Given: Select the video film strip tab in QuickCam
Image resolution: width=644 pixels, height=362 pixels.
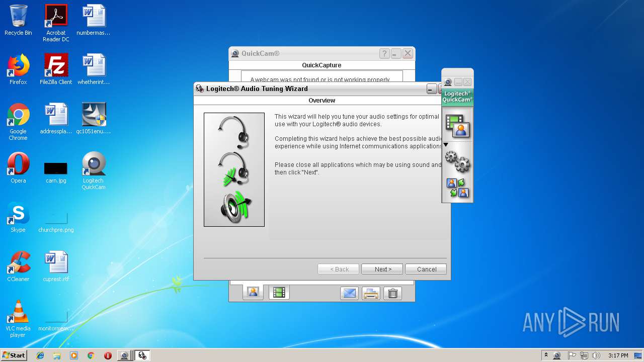Looking at the screenshot, I should pos(279,292).
